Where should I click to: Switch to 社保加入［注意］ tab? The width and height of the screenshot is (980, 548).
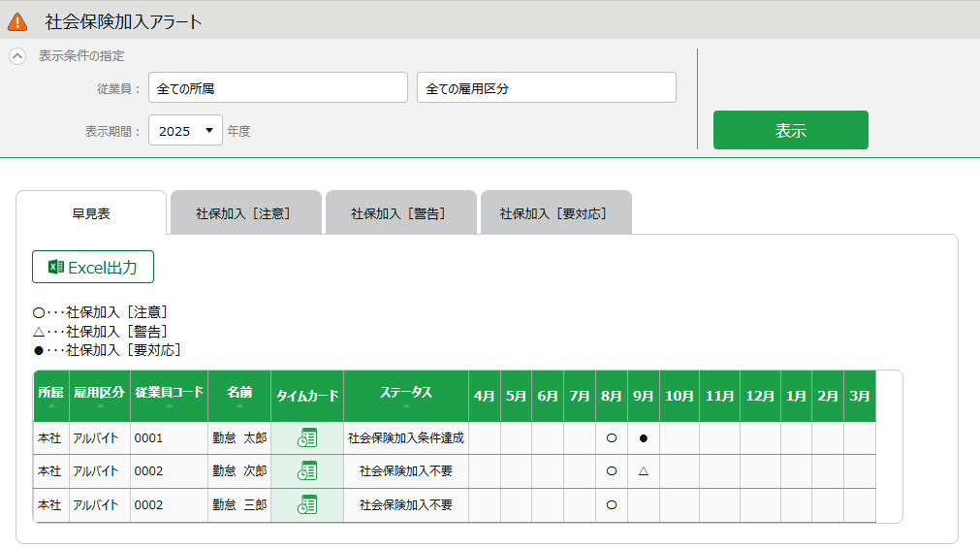click(x=245, y=213)
